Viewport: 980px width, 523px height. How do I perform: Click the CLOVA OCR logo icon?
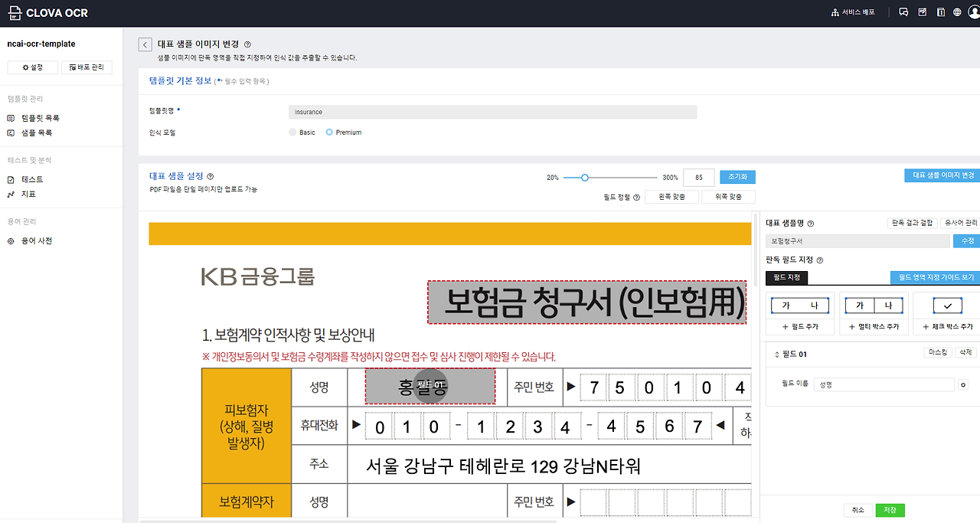[15, 13]
